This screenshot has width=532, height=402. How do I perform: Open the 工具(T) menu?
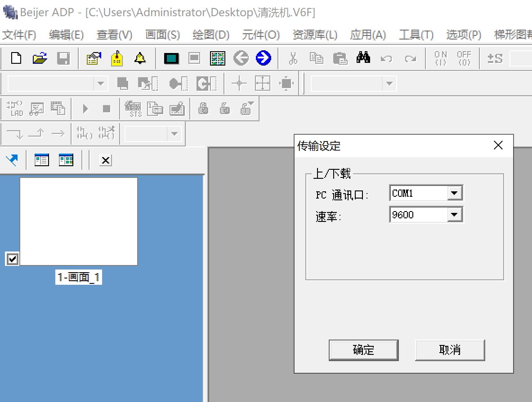416,35
